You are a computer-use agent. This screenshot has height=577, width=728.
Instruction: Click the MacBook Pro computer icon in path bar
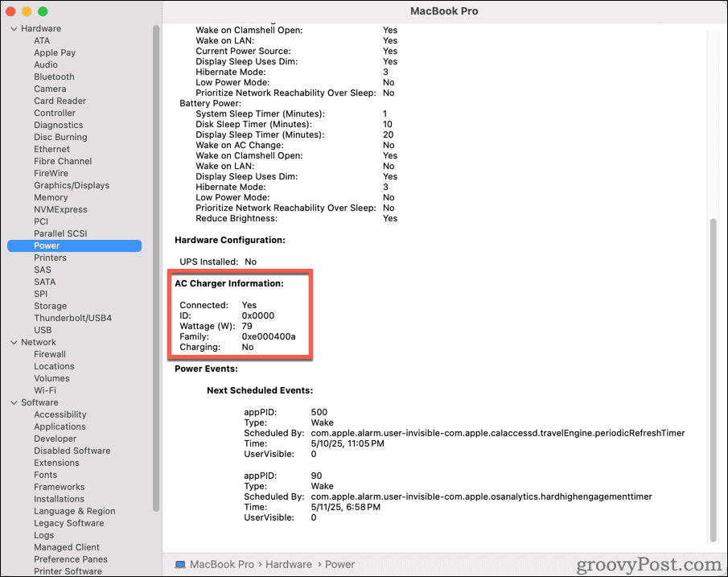[180, 564]
